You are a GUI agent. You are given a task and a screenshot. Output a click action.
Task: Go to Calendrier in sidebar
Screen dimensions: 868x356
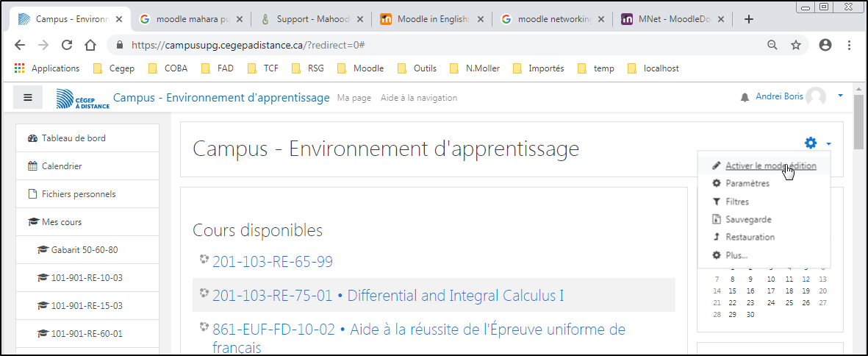[62, 166]
